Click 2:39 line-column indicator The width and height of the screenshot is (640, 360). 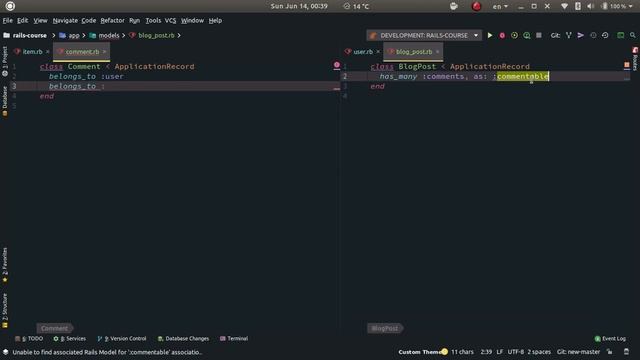click(486, 352)
